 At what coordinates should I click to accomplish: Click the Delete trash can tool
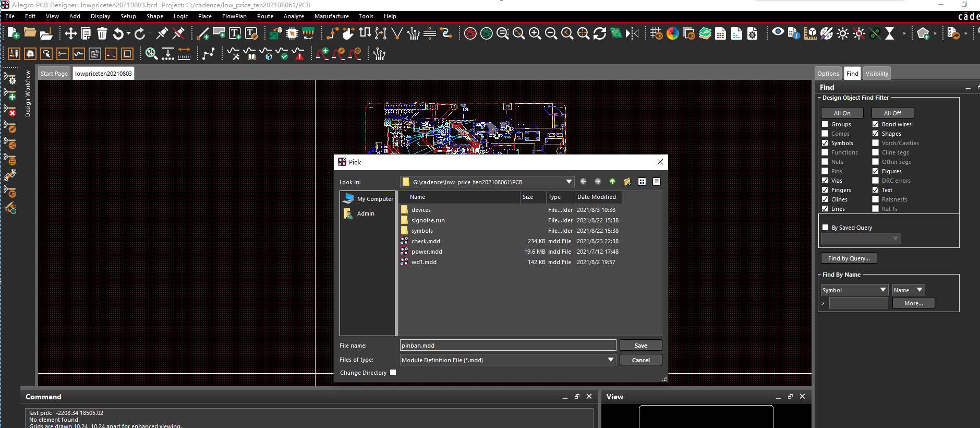[102, 34]
